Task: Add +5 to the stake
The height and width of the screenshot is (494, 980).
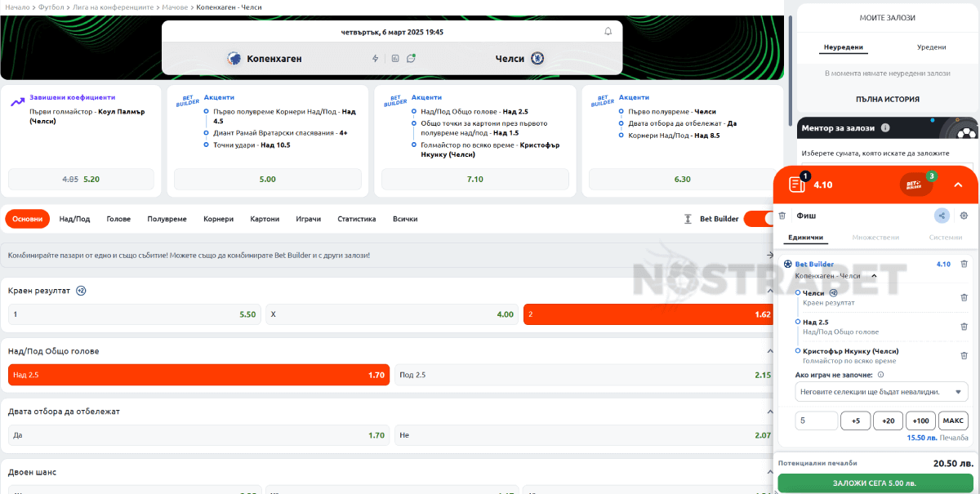Action: coord(855,421)
